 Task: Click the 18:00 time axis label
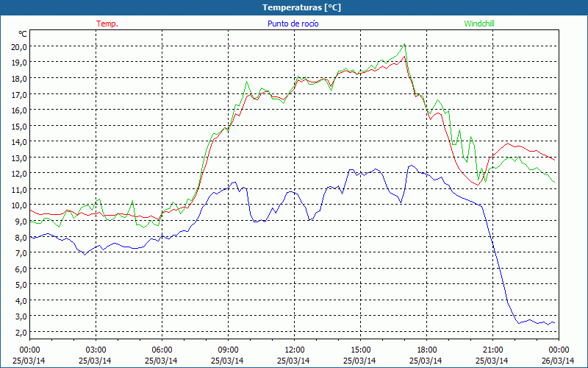coord(427,350)
